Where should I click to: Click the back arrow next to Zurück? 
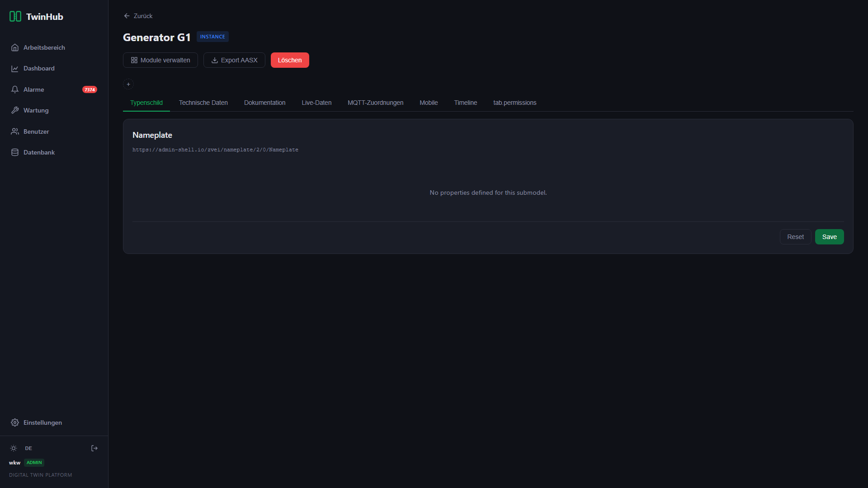point(127,16)
